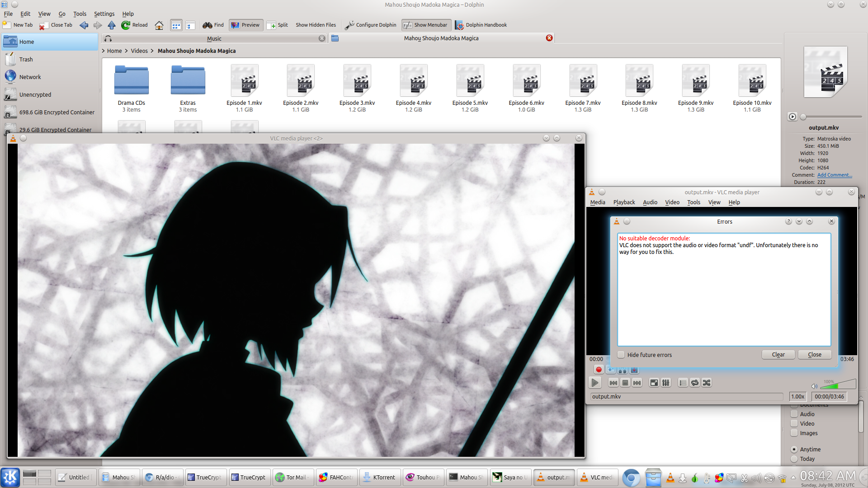Image resolution: width=868 pixels, height=488 pixels.
Task: Click Videos in the breadcrumb path
Action: tap(139, 51)
